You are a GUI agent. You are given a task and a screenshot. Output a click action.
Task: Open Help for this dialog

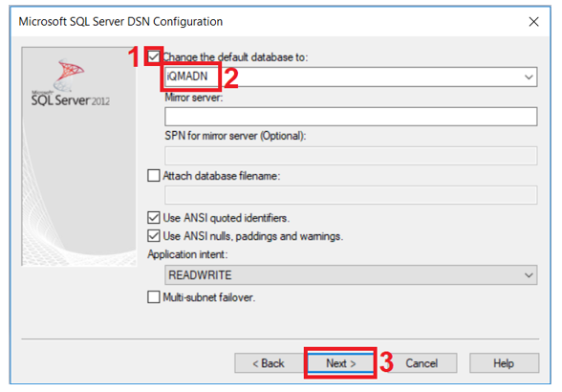(x=504, y=363)
